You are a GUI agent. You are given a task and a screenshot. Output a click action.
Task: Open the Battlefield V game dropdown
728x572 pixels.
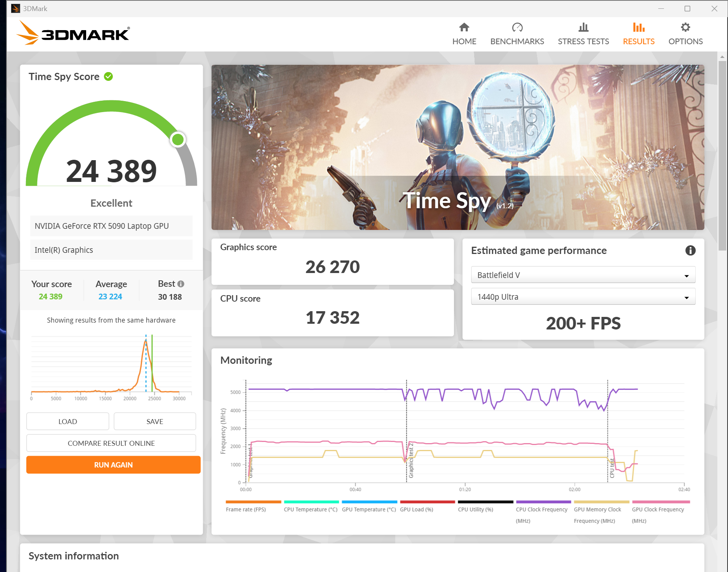tap(583, 275)
